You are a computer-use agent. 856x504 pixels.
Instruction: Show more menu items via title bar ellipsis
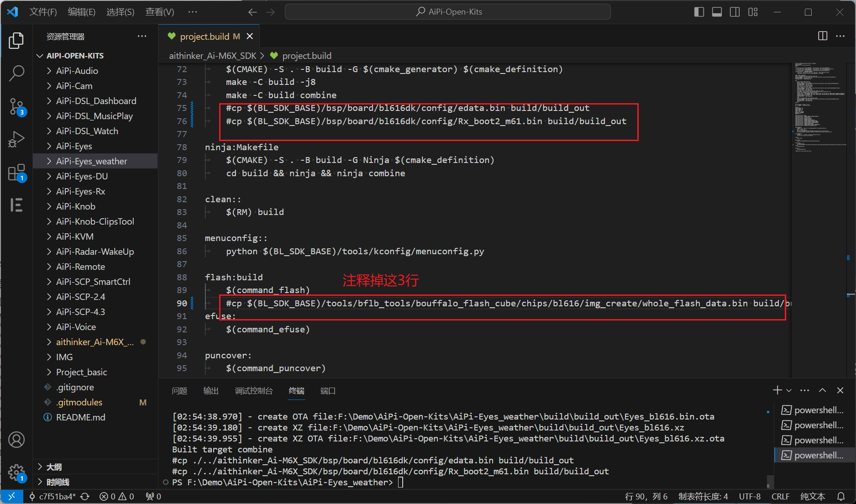[x=193, y=12]
